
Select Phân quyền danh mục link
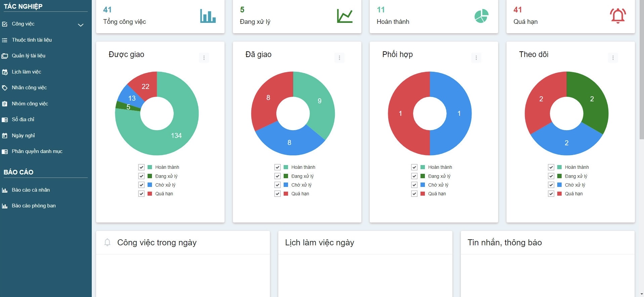click(x=37, y=151)
